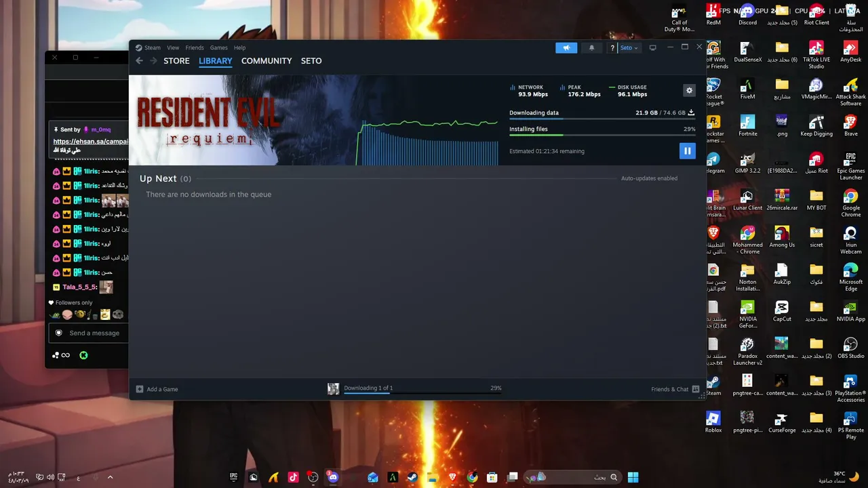Pause the Resident Evil Requiem download
This screenshot has width=868, height=488.
point(687,150)
